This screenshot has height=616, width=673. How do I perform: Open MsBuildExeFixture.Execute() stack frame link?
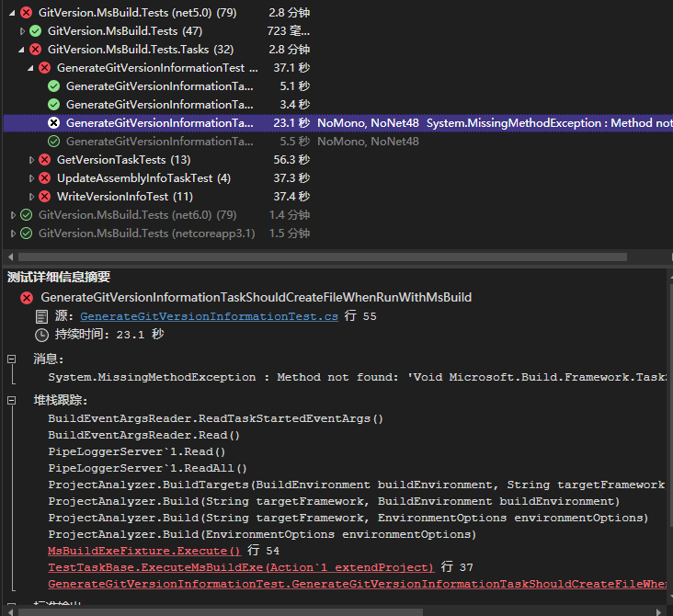click(x=144, y=551)
